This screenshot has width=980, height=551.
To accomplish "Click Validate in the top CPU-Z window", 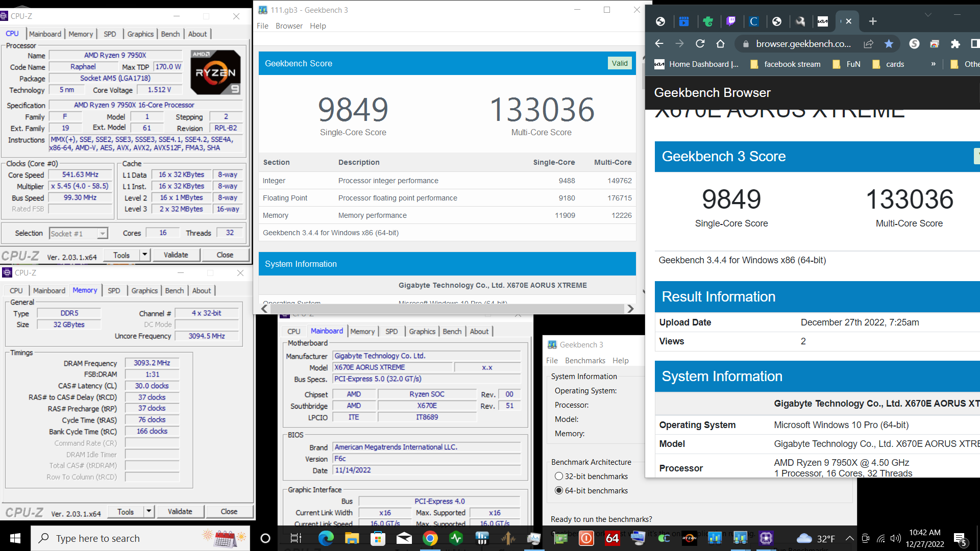I will tap(176, 255).
